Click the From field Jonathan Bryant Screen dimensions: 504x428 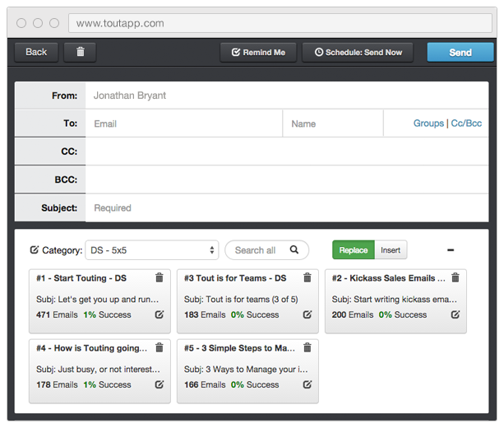tap(287, 95)
